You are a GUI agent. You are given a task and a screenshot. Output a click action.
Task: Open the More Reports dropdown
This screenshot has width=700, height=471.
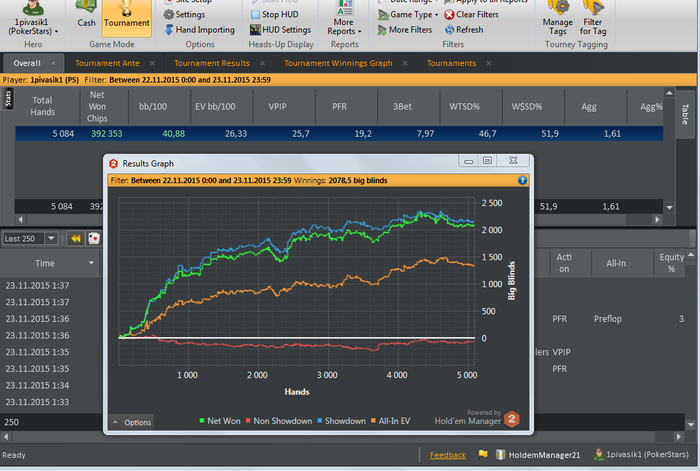coord(344,19)
